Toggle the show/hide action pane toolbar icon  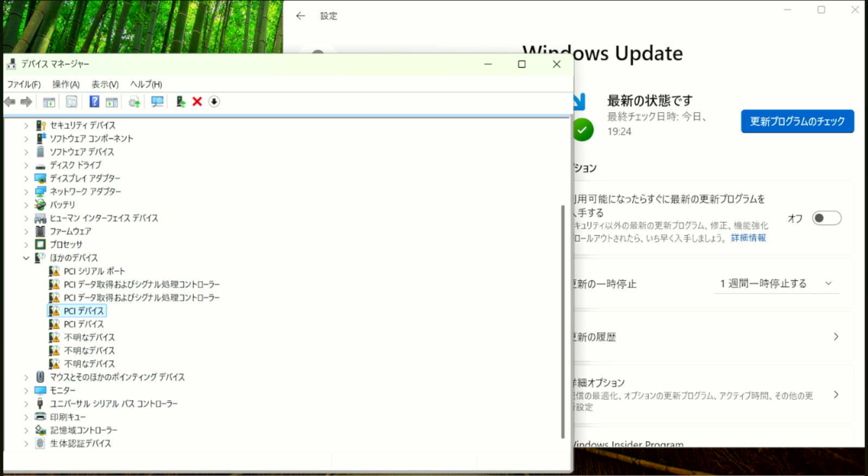click(x=111, y=102)
